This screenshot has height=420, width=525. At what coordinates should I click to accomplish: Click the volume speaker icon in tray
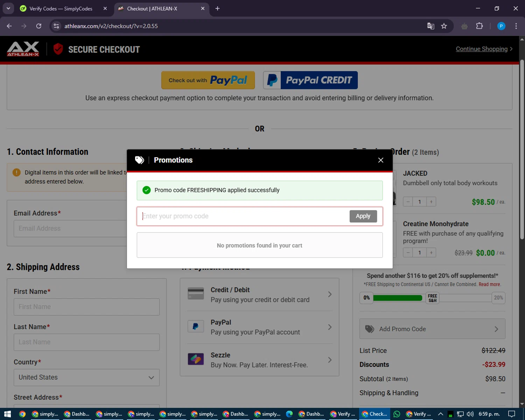coord(470,414)
